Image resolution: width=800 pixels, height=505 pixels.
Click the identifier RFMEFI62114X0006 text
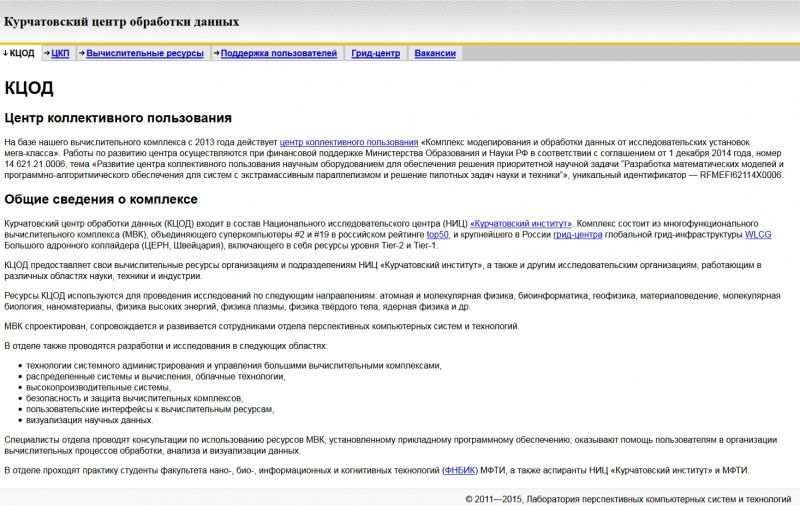(x=741, y=175)
